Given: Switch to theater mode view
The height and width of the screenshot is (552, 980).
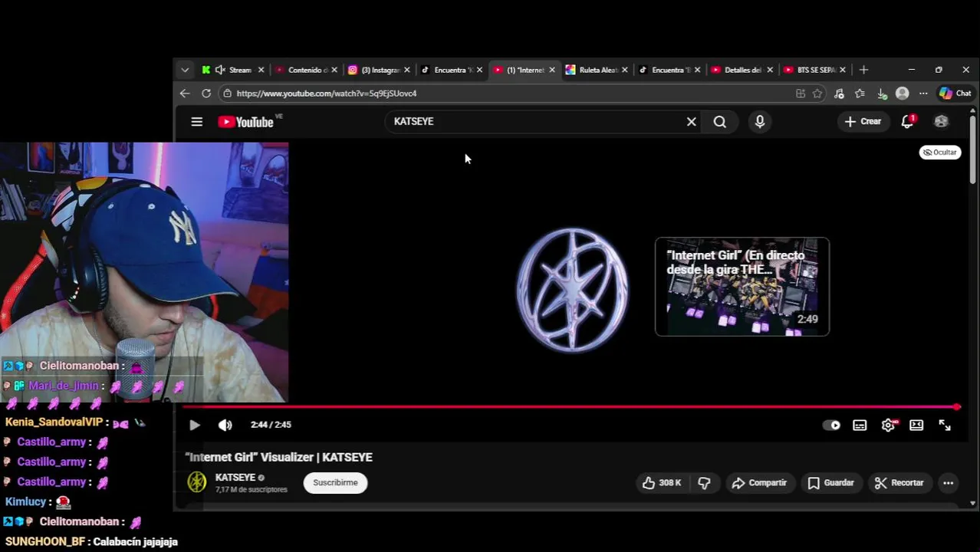Looking at the screenshot, I should pyautogui.click(x=916, y=425).
